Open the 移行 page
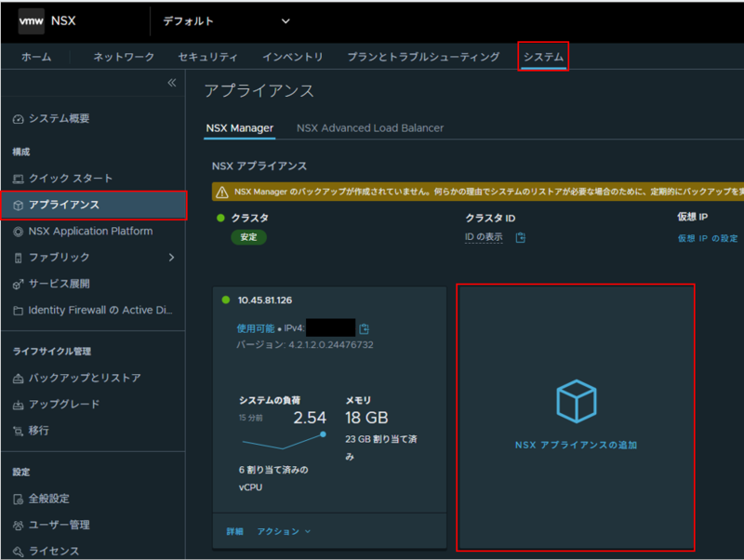 click(39, 431)
